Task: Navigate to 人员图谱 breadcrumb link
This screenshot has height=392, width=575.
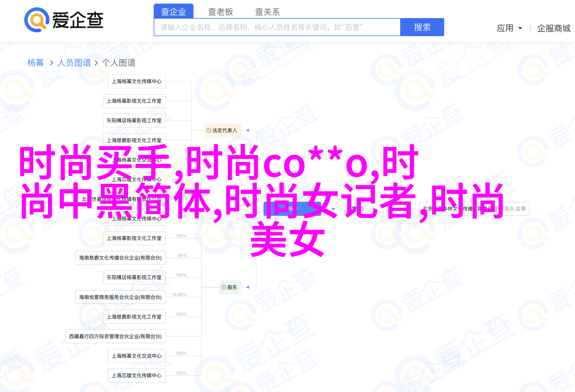Action: pos(74,63)
